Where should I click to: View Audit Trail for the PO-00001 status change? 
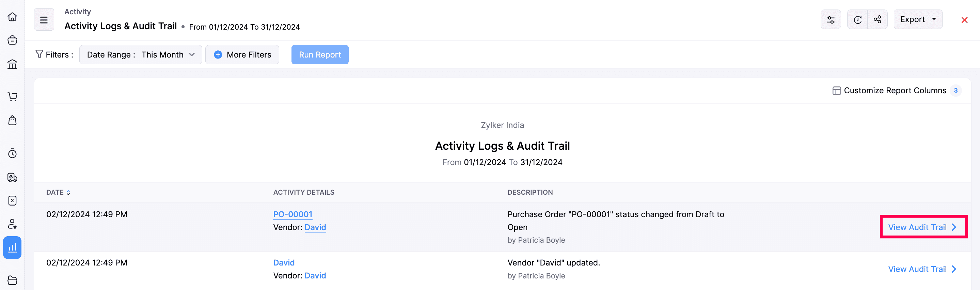click(x=922, y=227)
